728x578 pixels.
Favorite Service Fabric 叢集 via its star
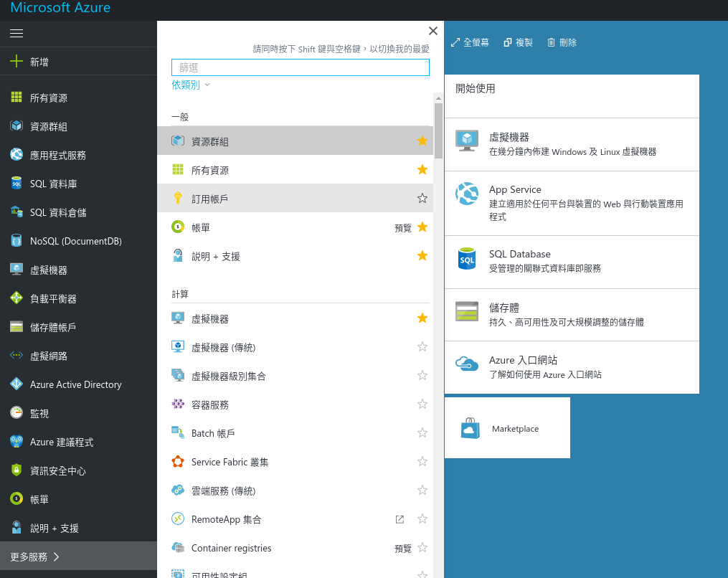(422, 462)
